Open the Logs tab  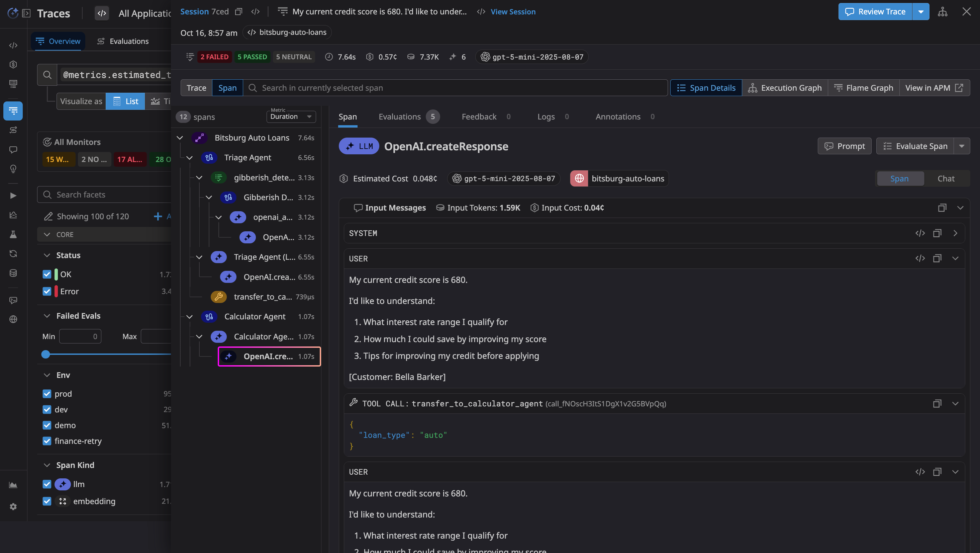pos(553,116)
